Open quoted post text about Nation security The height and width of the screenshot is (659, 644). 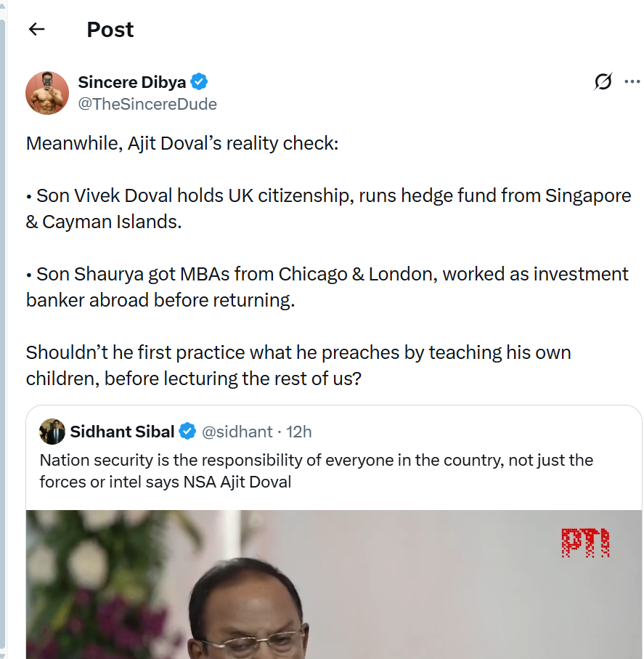(317, 471)
